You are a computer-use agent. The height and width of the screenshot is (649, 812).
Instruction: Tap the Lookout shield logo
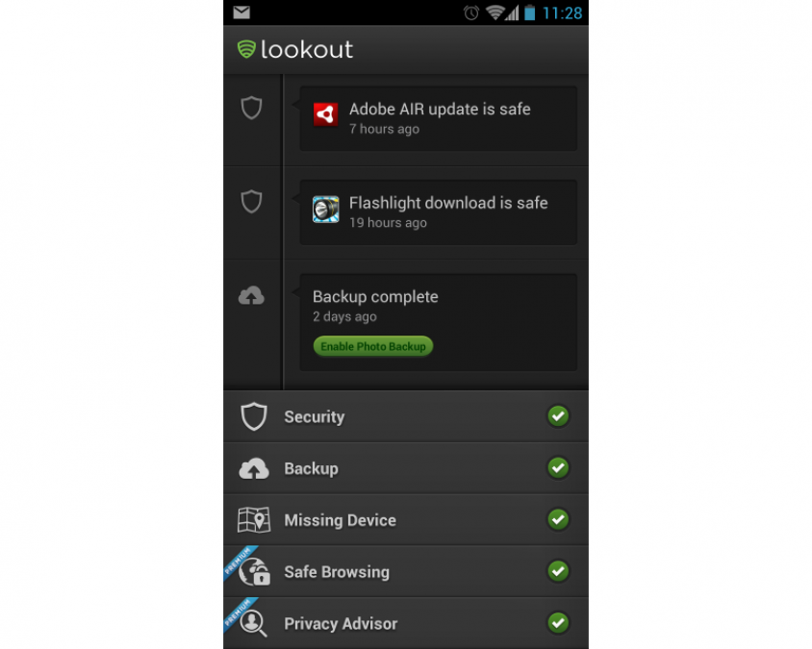click(246, 50)
